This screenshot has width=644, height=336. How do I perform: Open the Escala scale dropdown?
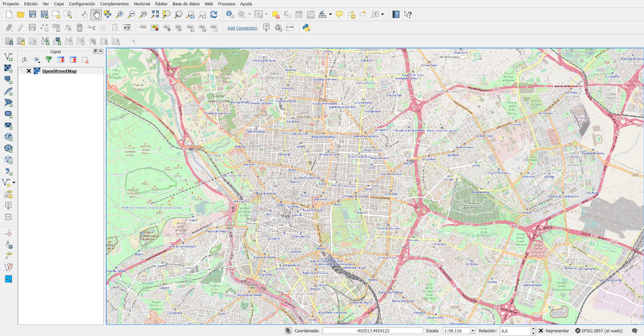[x=473, y=331]
